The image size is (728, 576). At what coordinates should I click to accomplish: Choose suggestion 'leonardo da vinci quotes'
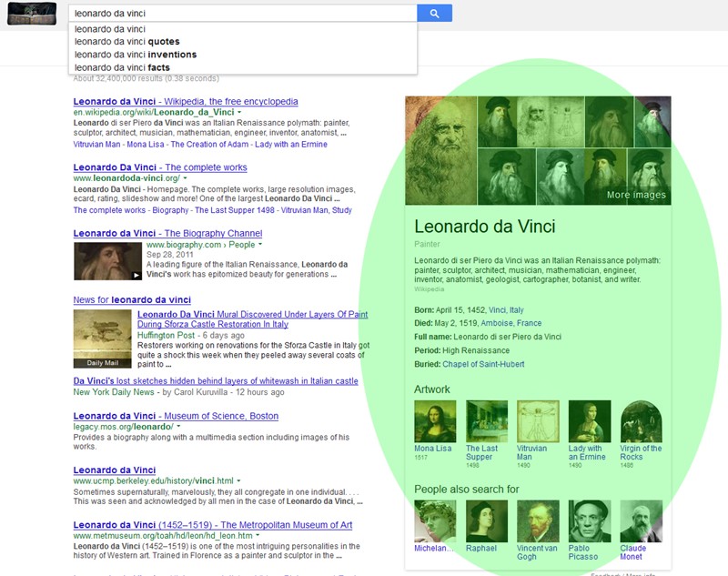coord(127,42)
